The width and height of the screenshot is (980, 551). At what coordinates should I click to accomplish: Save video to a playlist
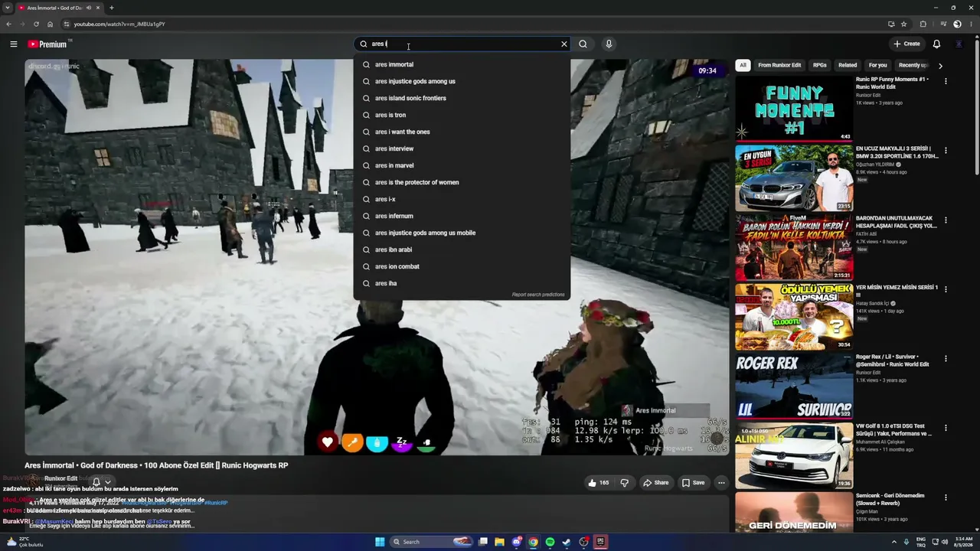(694, 483)
